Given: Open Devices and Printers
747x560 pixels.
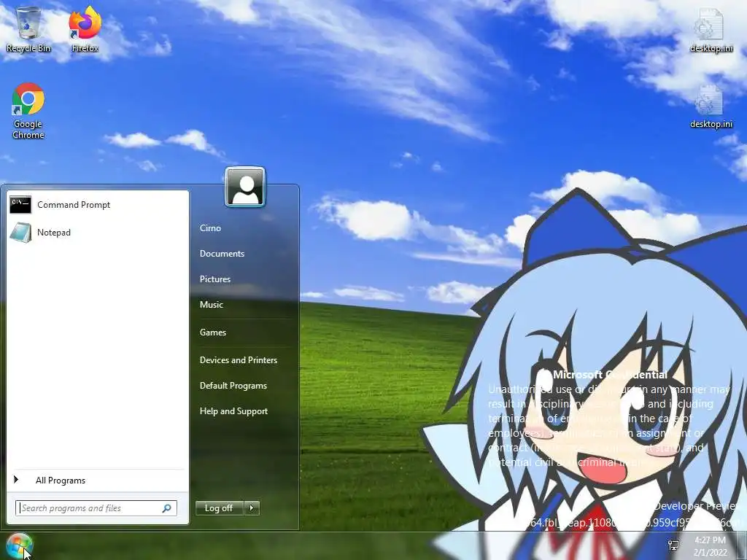Looking at the screenshot, I should [x=239, y=360].
